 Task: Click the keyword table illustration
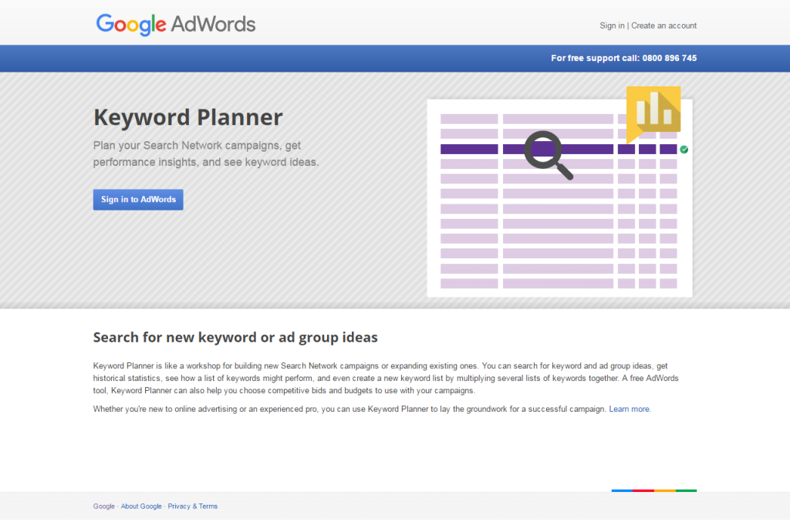[x=559, y=198]
